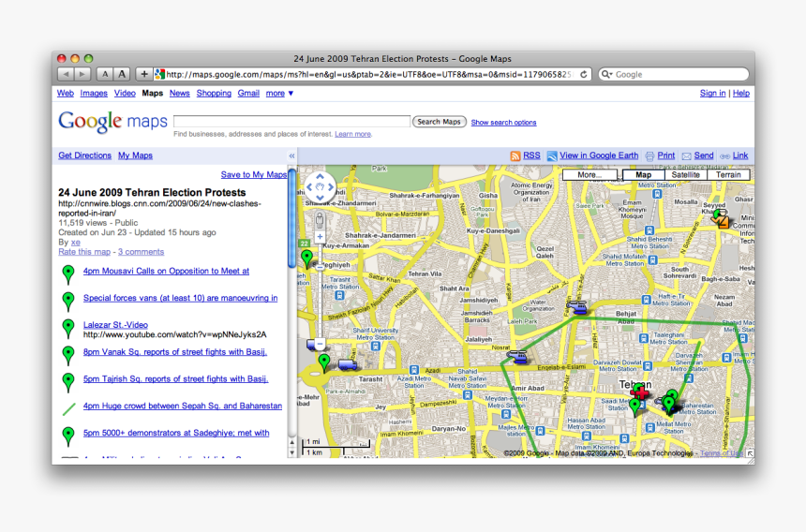Click Rate this map
Screen dimensions: 806x532
point(84,252)
